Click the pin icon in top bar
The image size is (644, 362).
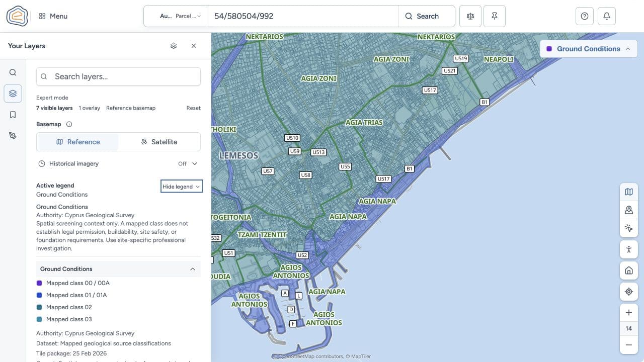(495, 16)
